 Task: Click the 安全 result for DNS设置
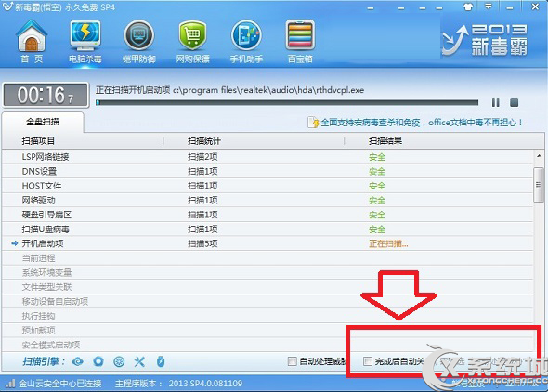tap(377, 172)
